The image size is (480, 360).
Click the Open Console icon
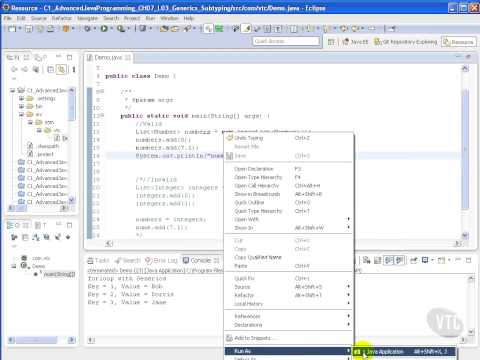pos(442,260)
